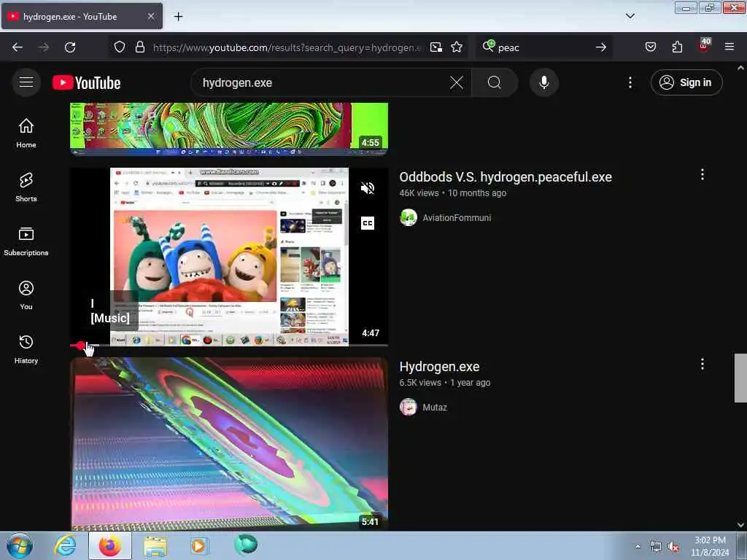
Task: Focus the Firefox URL address bar
Action: coord(287,47)
